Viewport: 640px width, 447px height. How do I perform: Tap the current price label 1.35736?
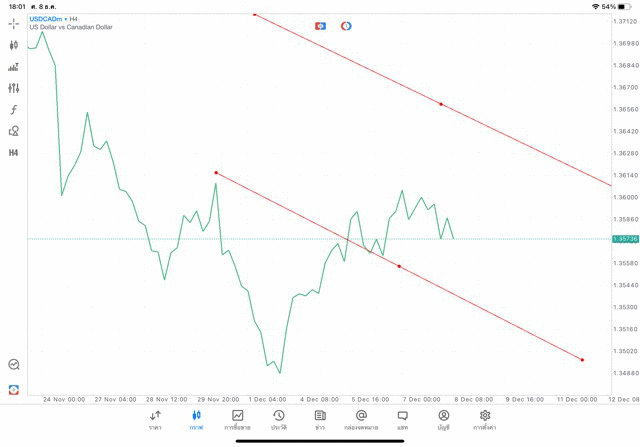click(625, 239)
